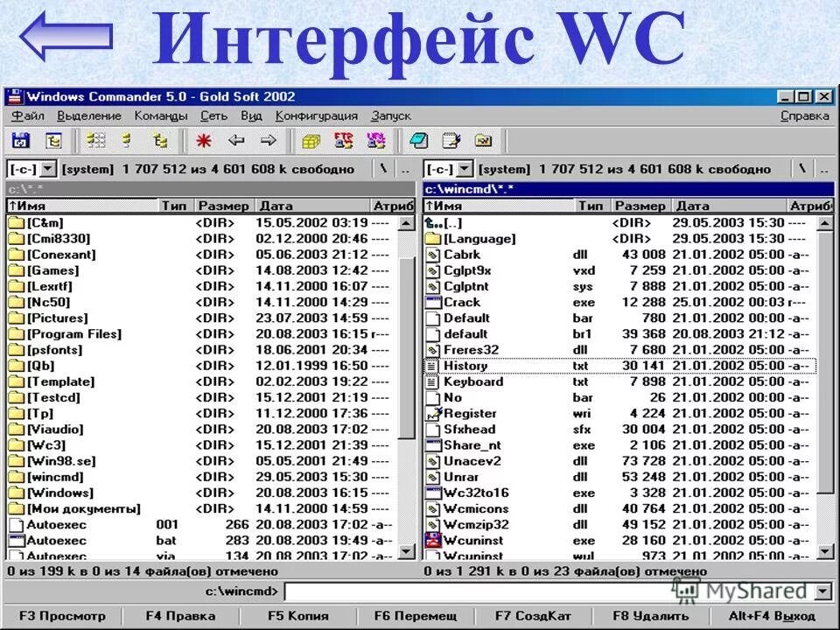Click the Windows Commander title bar icon
The height and width of the screenshot is (630, 840).
(15, 96)
